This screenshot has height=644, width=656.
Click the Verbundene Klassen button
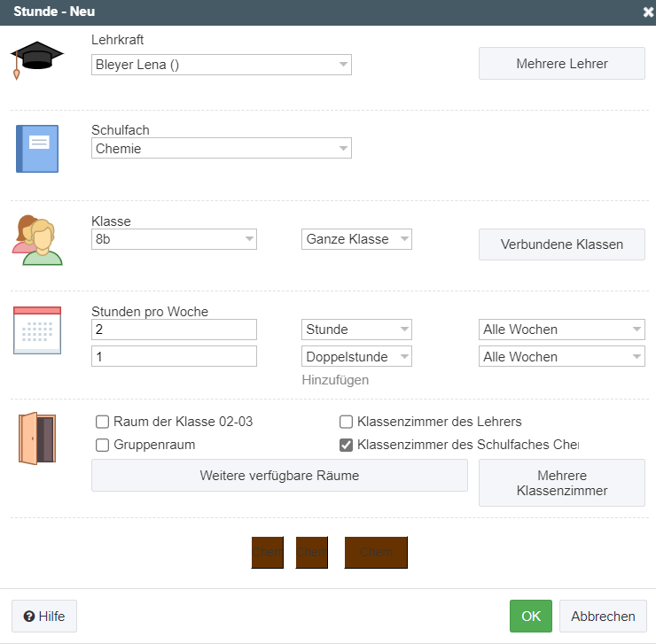561,244
